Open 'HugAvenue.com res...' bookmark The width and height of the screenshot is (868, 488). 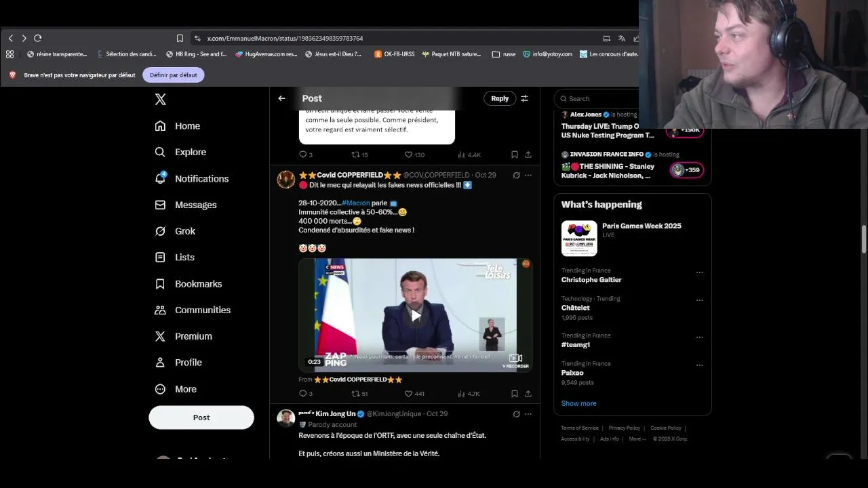click(x=267, y=54)
